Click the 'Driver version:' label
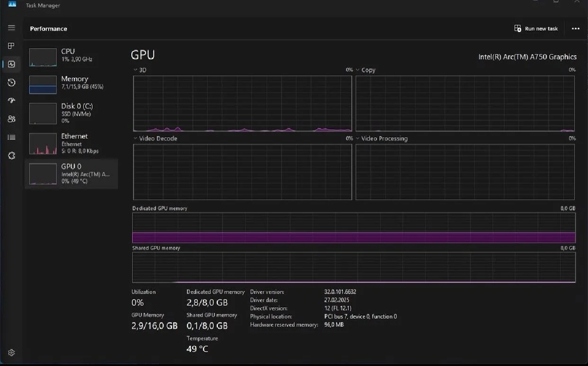The width and height of the screenshot is (588, 366). tap(267, 292)
